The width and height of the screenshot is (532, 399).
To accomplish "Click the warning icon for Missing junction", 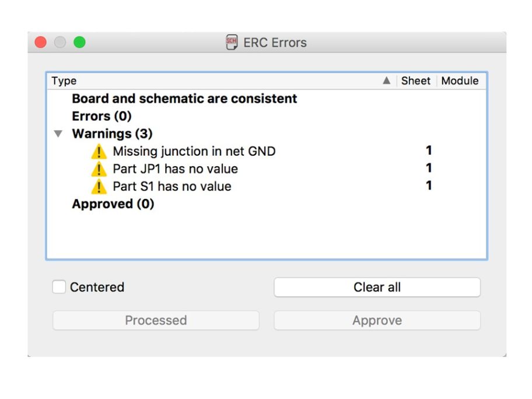I will (x=99, y=151).
